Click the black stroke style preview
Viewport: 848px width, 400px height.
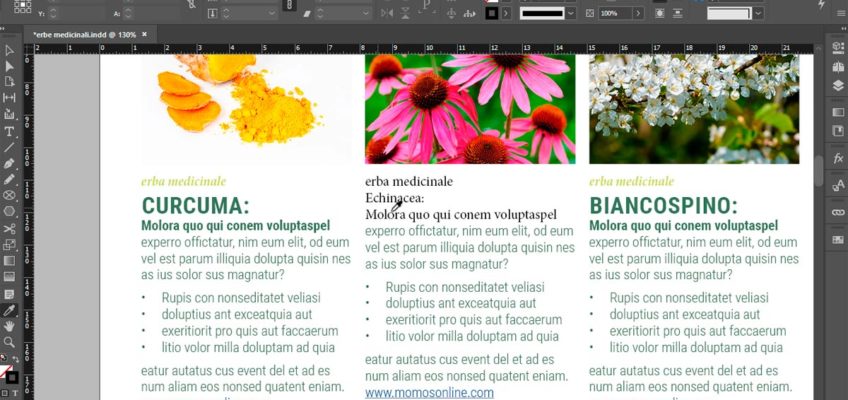click(x=542, y=14)
